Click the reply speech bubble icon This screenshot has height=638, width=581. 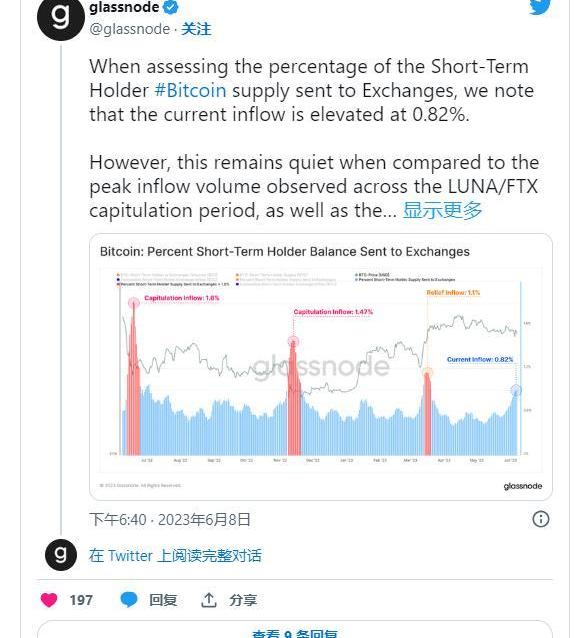[129, 600]
